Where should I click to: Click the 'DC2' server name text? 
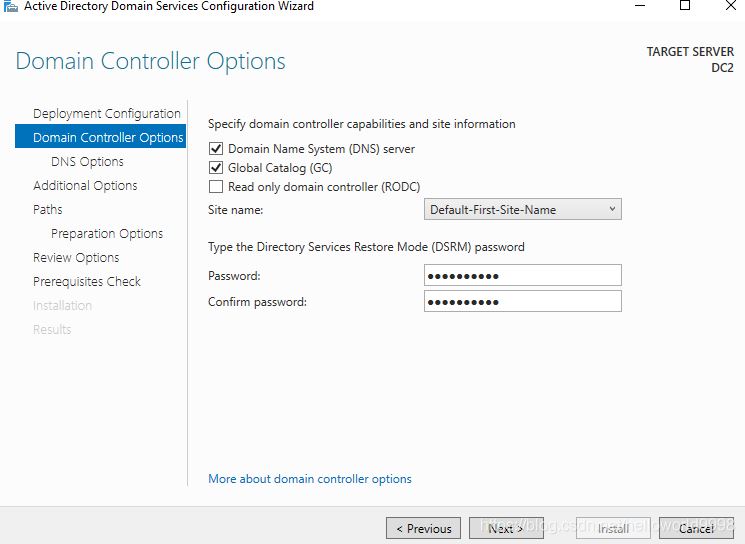click(722, 67)
